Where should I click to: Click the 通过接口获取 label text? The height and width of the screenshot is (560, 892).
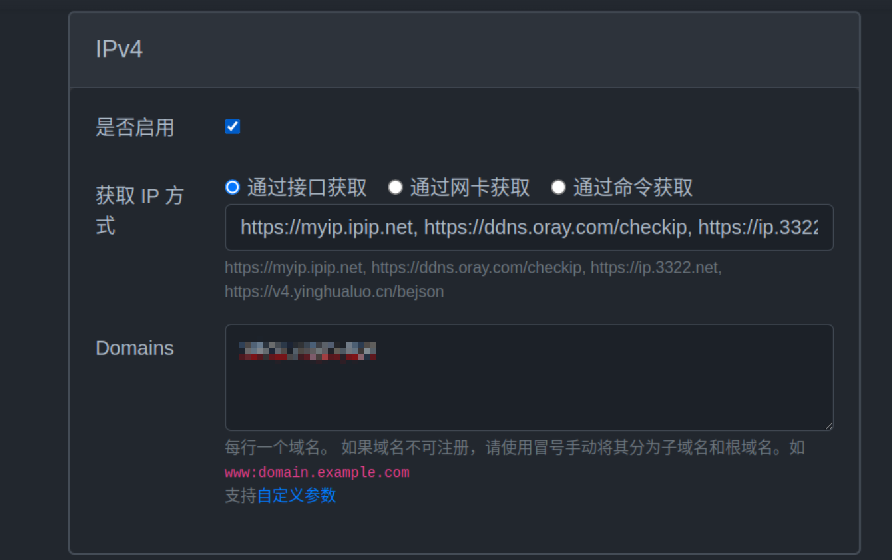pyautogui.click(x=307, y=188)
